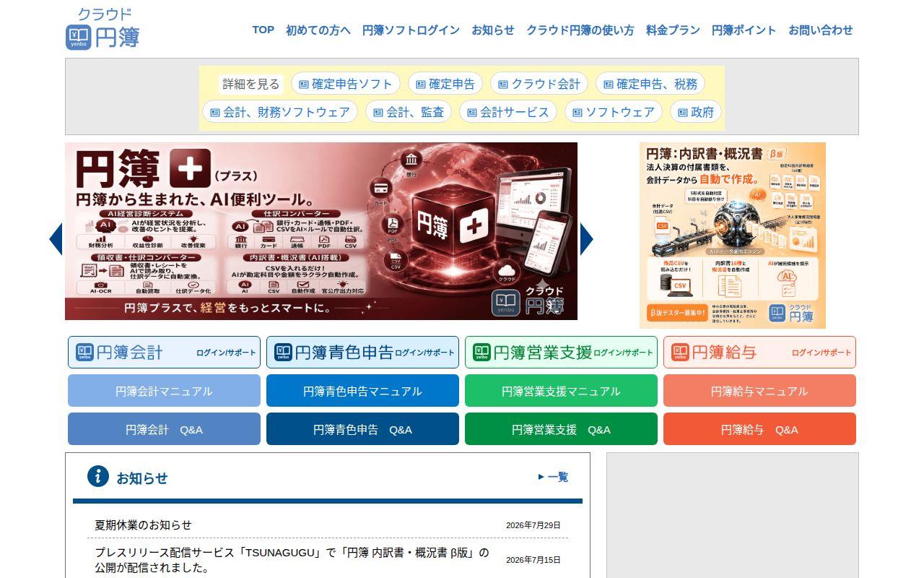Image resolution: width=924 pixels, height=578 pixels.
Task: Click the ソフトウェア tag
Action: 613,112
